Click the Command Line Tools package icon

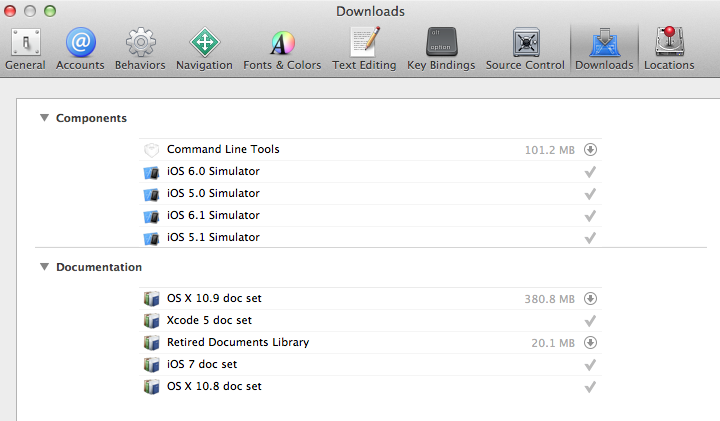(x=151, y=150)
